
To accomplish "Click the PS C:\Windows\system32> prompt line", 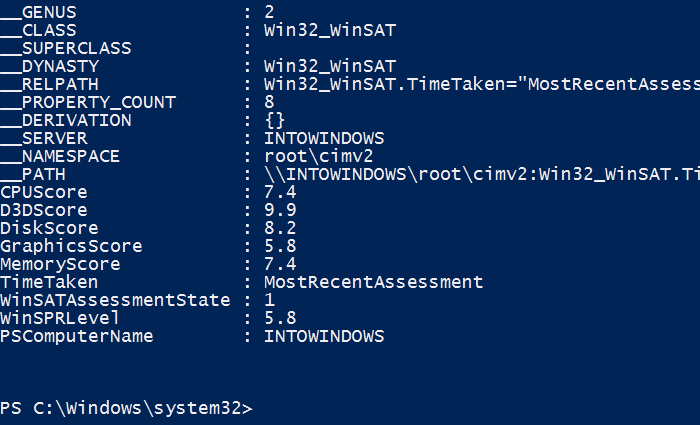I will pos(126,407).
